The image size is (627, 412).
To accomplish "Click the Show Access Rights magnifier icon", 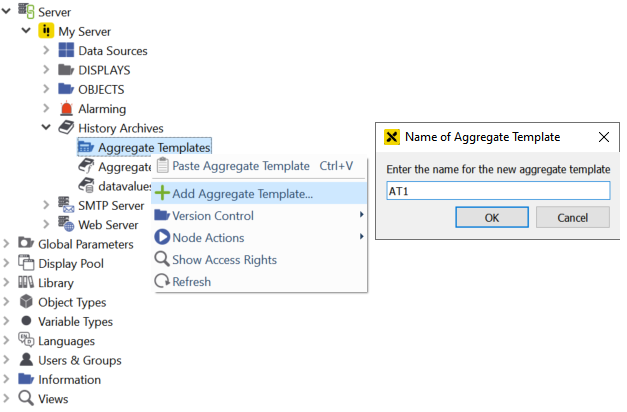I will (x=162, y=259).
